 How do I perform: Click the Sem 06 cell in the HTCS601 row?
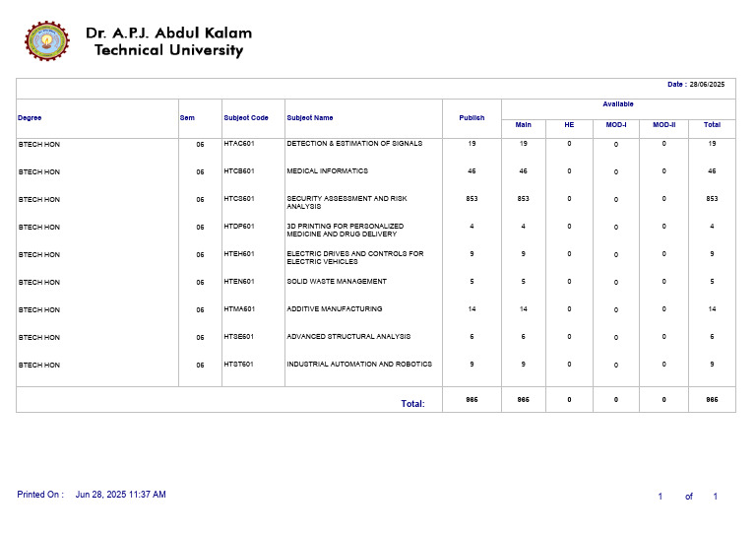click(200, 199)
